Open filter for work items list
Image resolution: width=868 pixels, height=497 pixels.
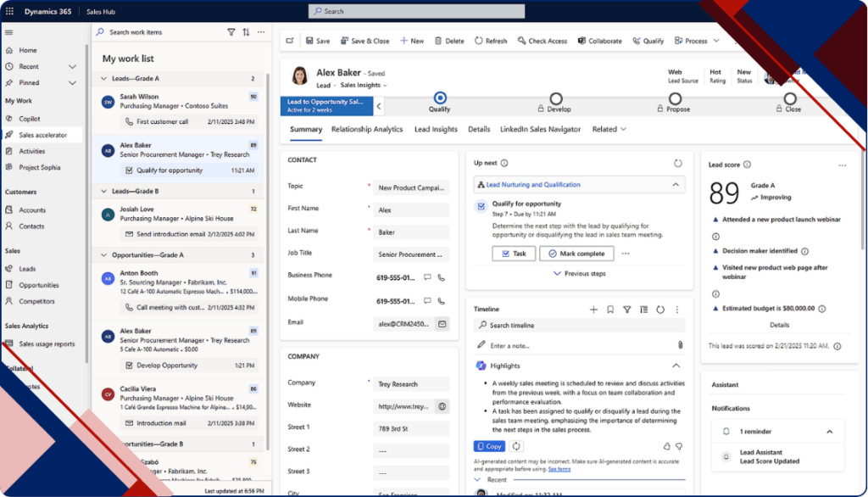231,31
